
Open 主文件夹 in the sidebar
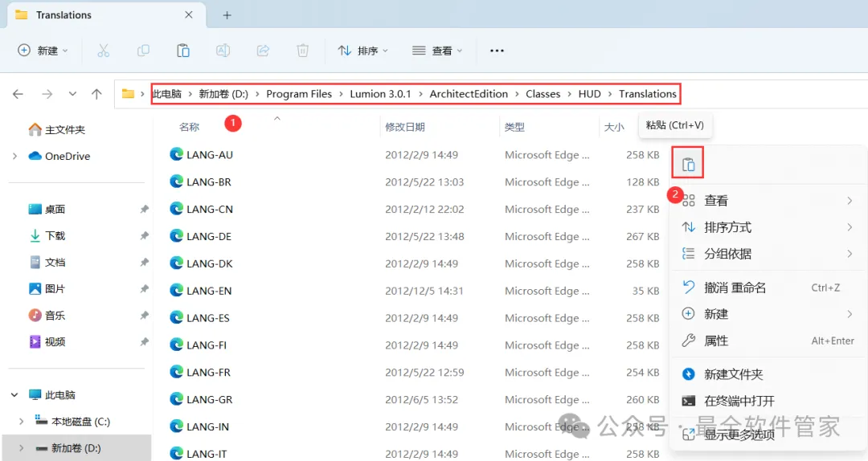coord(56,129)
